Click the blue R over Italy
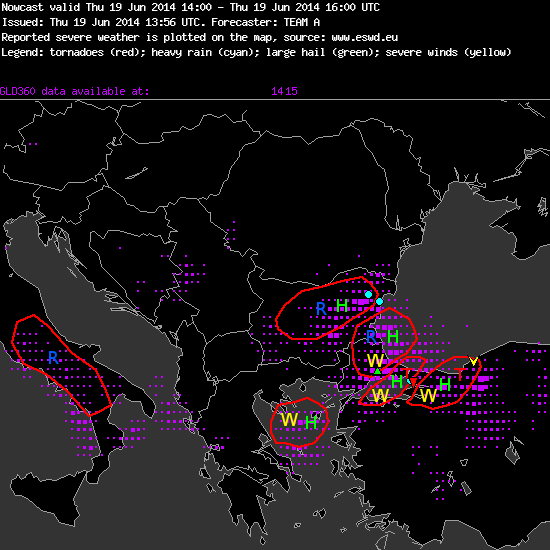 [x=53, y=358]
